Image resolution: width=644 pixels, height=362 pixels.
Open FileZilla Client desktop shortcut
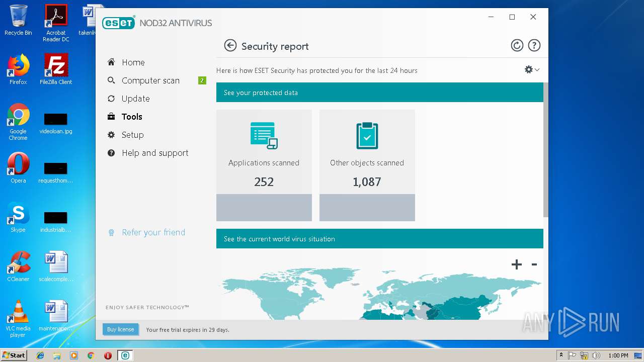pos(56,69)
